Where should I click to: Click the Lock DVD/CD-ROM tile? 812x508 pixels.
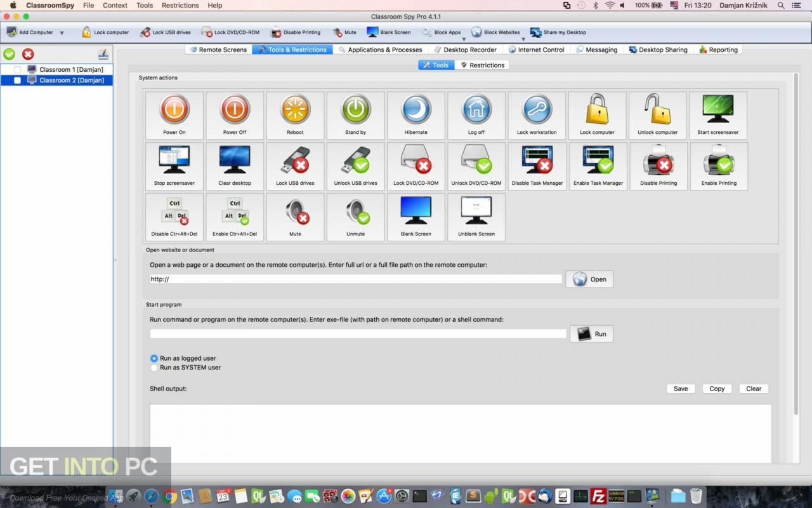416,166
